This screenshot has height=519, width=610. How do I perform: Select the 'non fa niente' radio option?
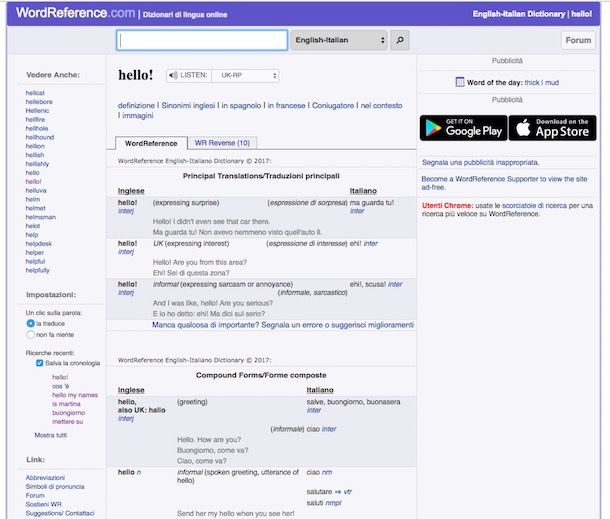tap(30, 336)
